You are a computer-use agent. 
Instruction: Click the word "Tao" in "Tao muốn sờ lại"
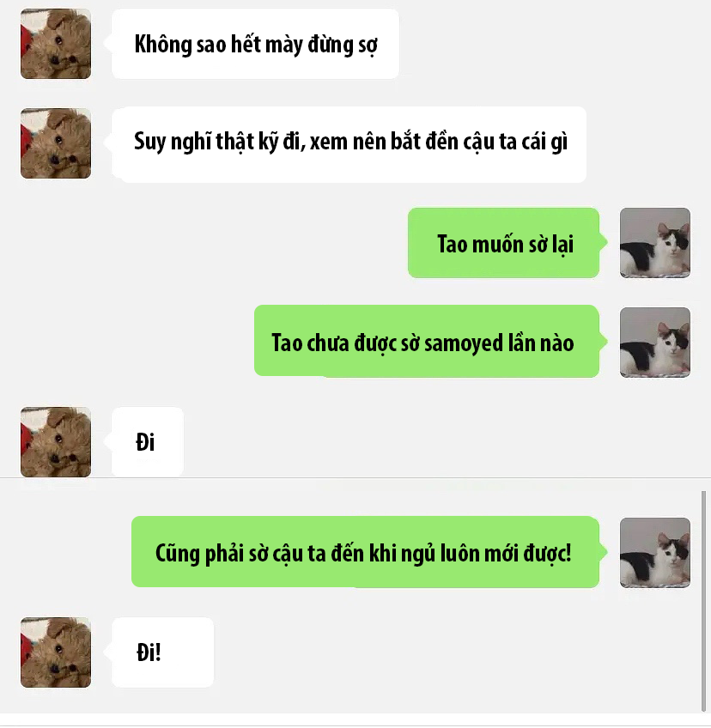pos(453,244)
